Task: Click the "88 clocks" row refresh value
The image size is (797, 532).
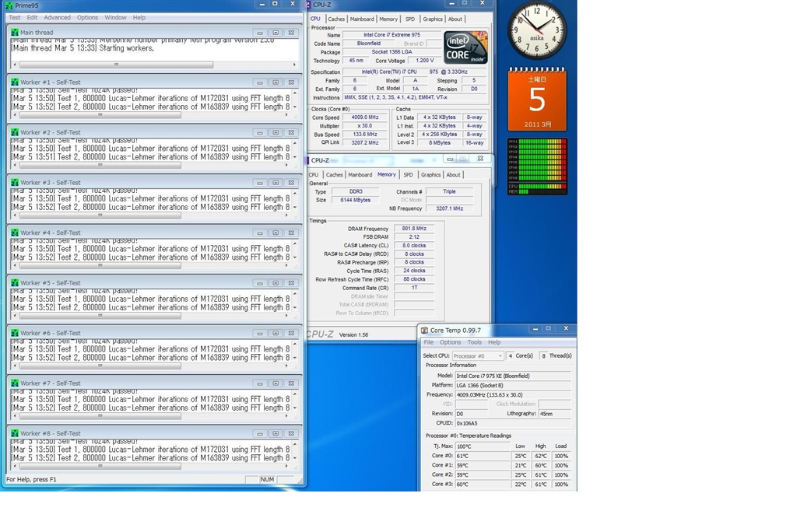Action: pyautogui.click(x=414, y=279)
